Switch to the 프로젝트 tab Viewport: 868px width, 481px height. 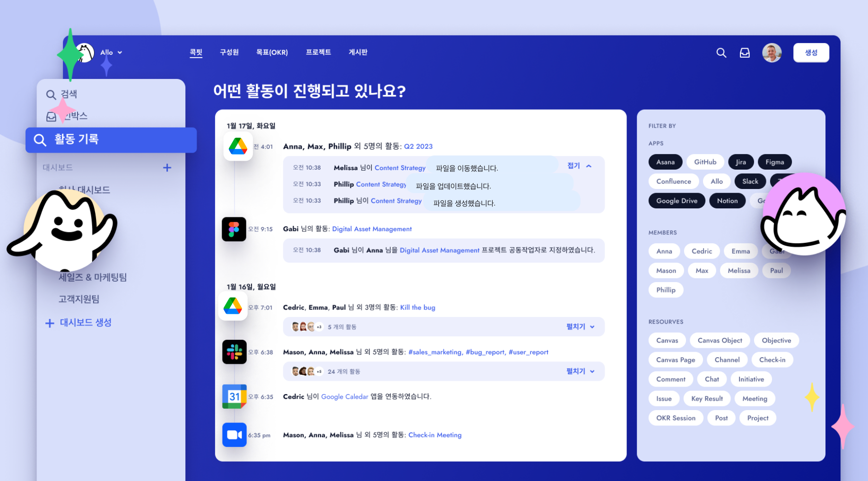(x=318, y=52)
